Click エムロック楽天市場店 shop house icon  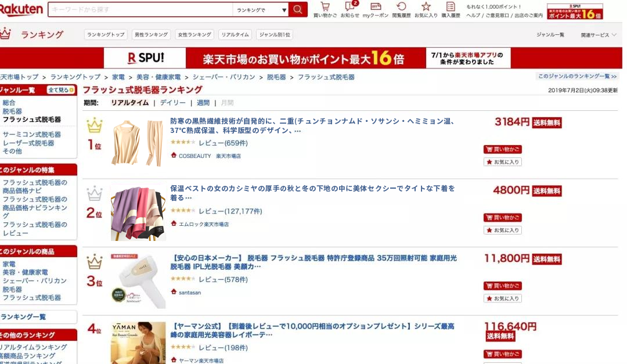[x=174, y=224]
